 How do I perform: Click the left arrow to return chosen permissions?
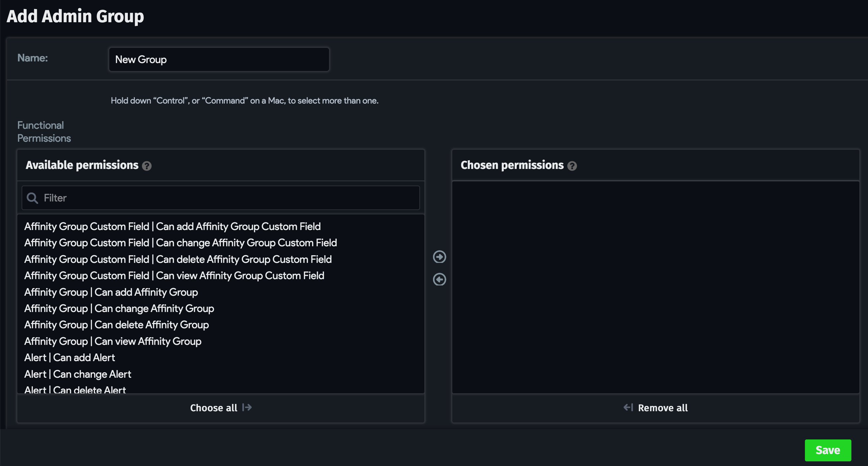[x=439, y=279]
